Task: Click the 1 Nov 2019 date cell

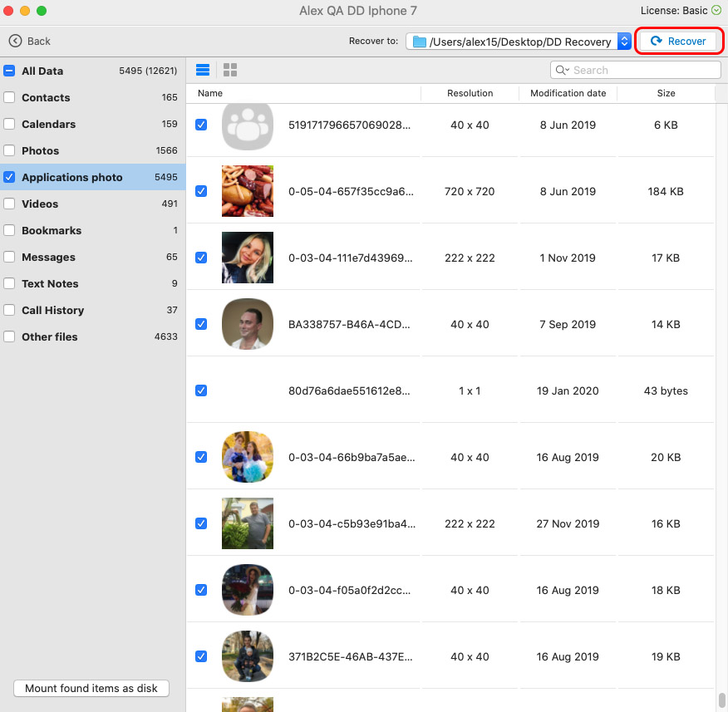Action: [568, 258]
